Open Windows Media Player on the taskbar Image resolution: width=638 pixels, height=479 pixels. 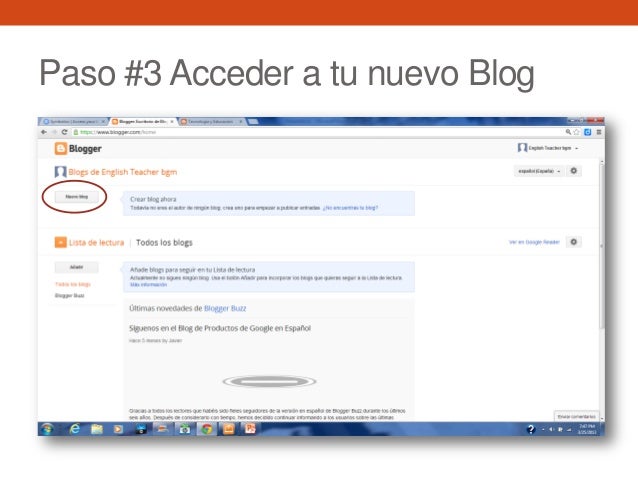click(118, 429)
